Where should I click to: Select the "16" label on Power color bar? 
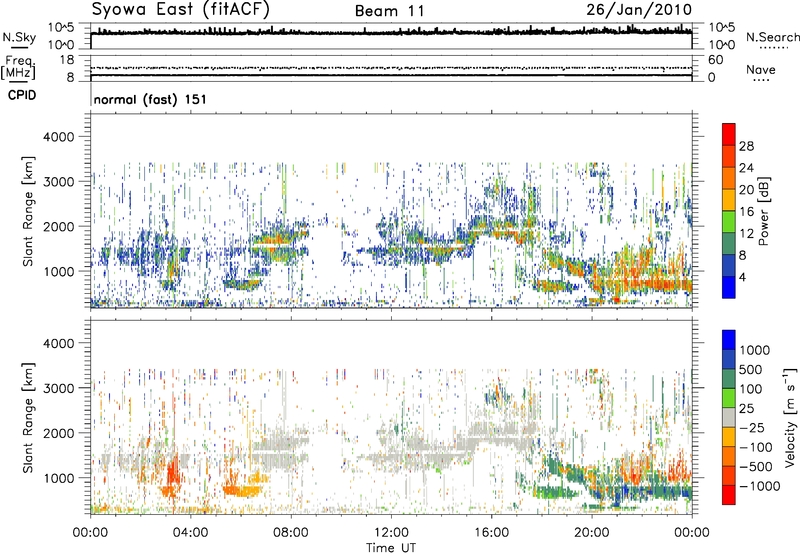(x=746, y=212)
